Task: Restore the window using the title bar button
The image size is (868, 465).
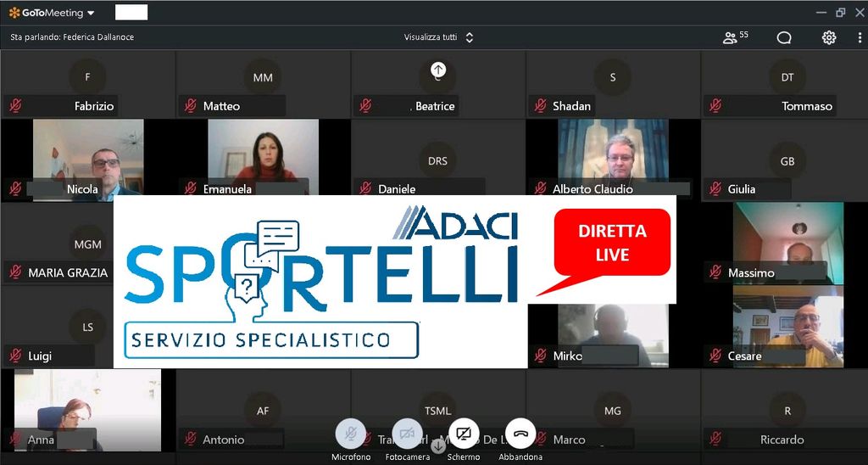Action: tap(840, 13)
